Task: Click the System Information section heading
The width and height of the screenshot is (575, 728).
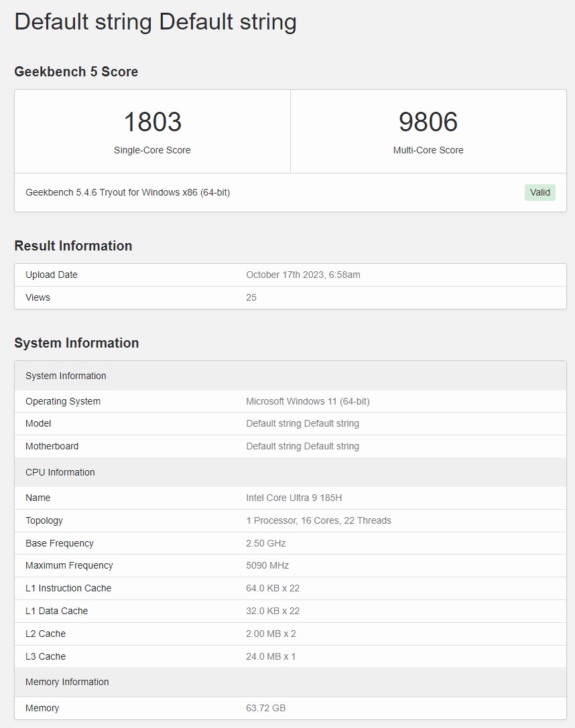Action: (x=76, y=343)
